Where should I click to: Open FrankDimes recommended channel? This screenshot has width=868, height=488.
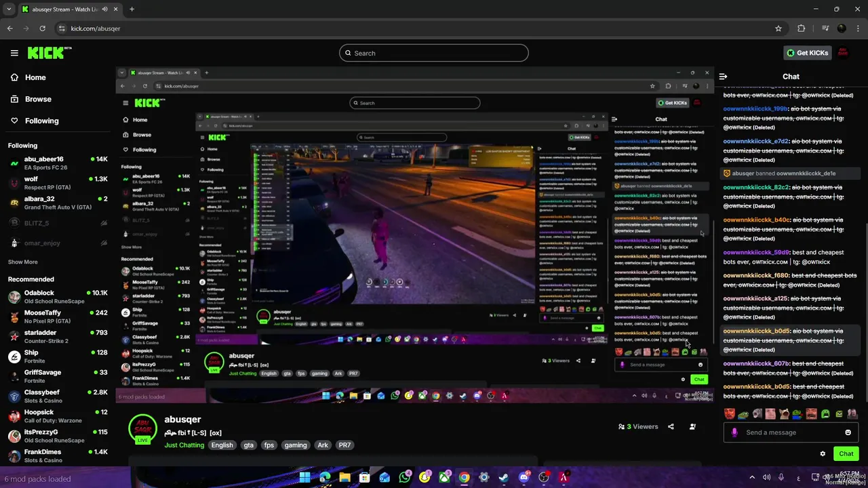tap(58, 455)
